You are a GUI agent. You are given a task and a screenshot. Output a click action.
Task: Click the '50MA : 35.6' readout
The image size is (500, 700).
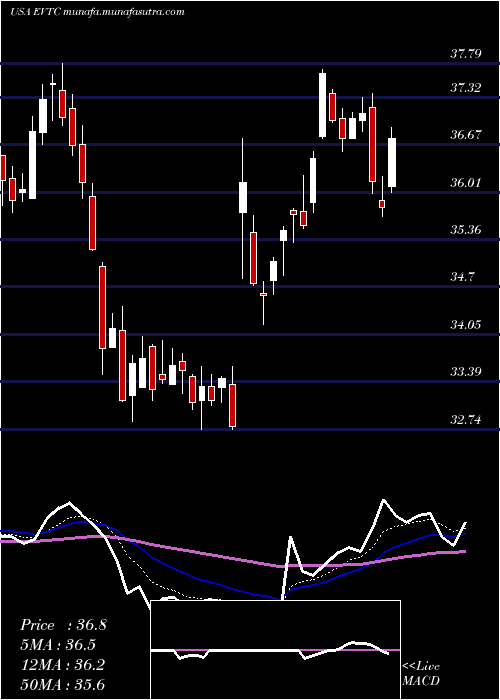point(62,685)
